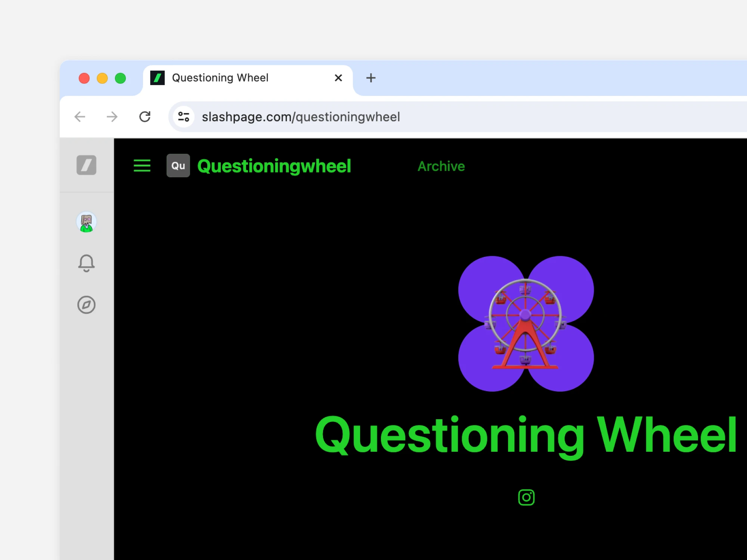Open the user profile avatar
The image size is (747, 560).
coord(86,222)
